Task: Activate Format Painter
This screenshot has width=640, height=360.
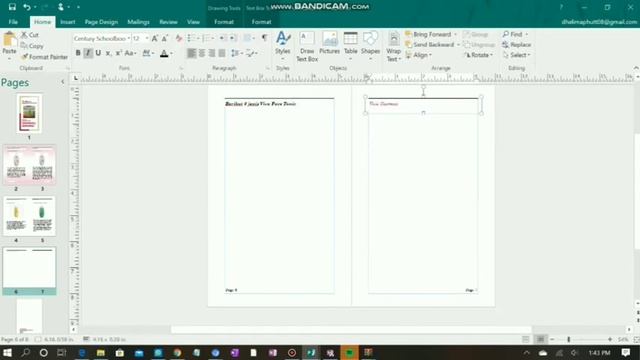Action: 44,57
